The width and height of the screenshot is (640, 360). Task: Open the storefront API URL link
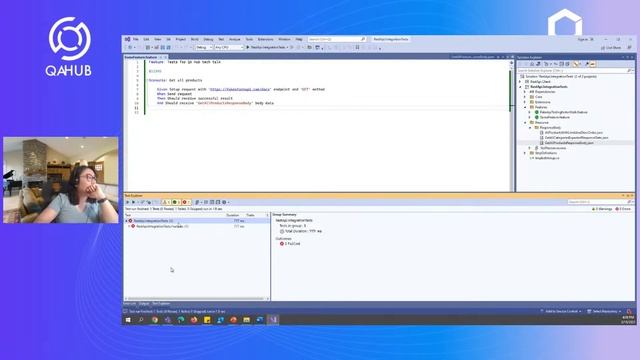tap(240, 89)
